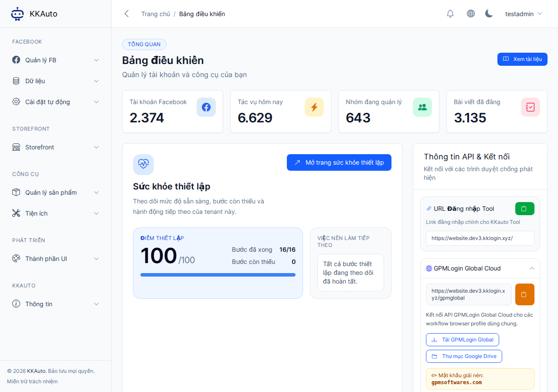The height and width of the screenshot is (392, 558).
Task: Click the gear icon beside Cài đặt tự động
Action: tap(16, 102)
